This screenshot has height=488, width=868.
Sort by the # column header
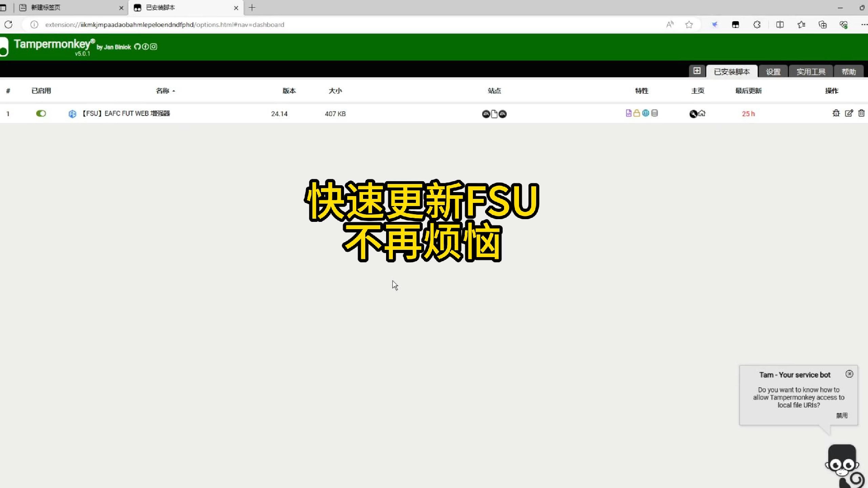[8, 91]
